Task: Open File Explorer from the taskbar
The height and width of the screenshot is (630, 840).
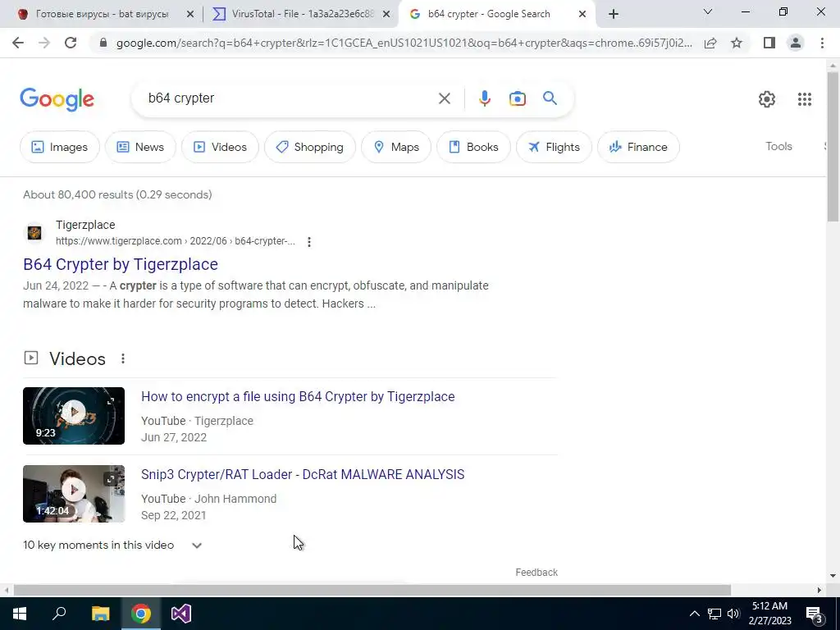Action: pyautogui.click(x=100, y=614)
